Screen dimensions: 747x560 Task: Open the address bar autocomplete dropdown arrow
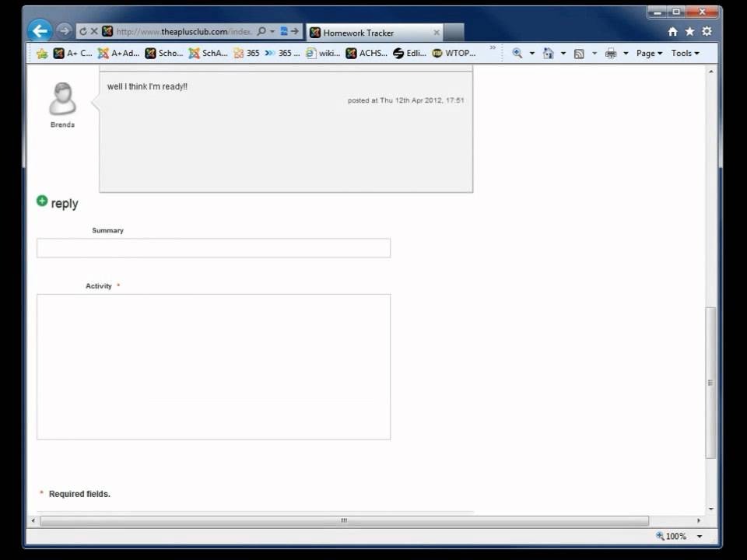tap(272, 31)
